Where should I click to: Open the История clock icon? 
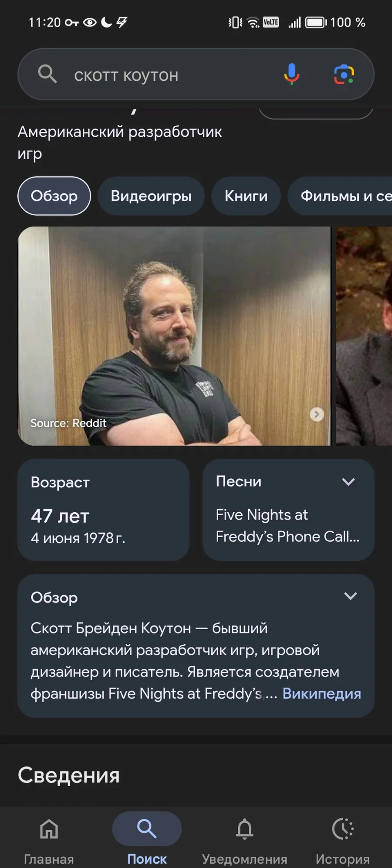[343, 828]
